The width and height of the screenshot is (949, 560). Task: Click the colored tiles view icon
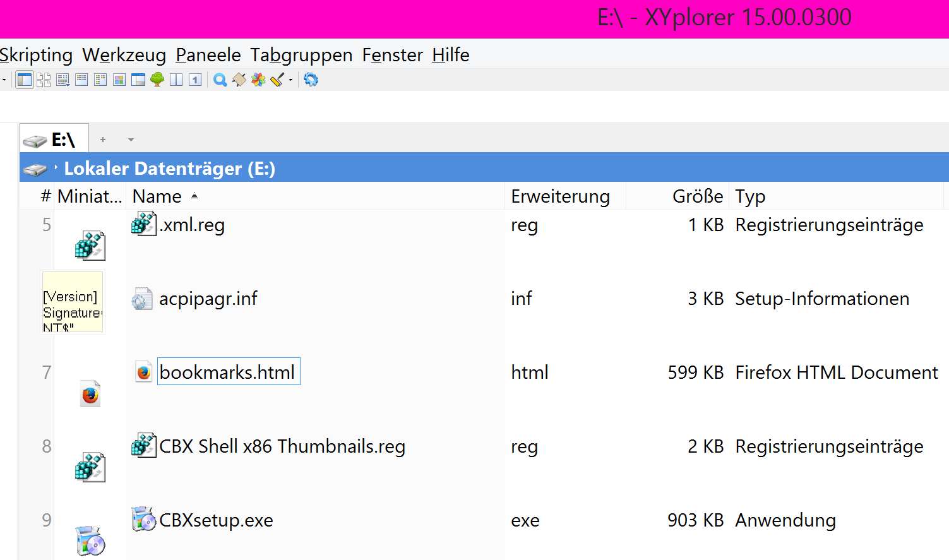(x=119, y=80)
